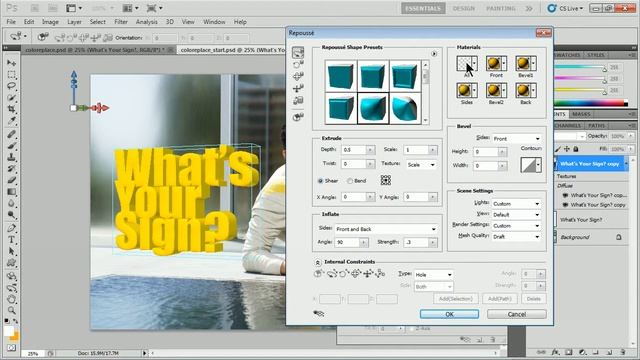Click the shear reference point grid
The width and height of the screenshot is (640, 360).
pyautogui.click(x=386, y=180)
